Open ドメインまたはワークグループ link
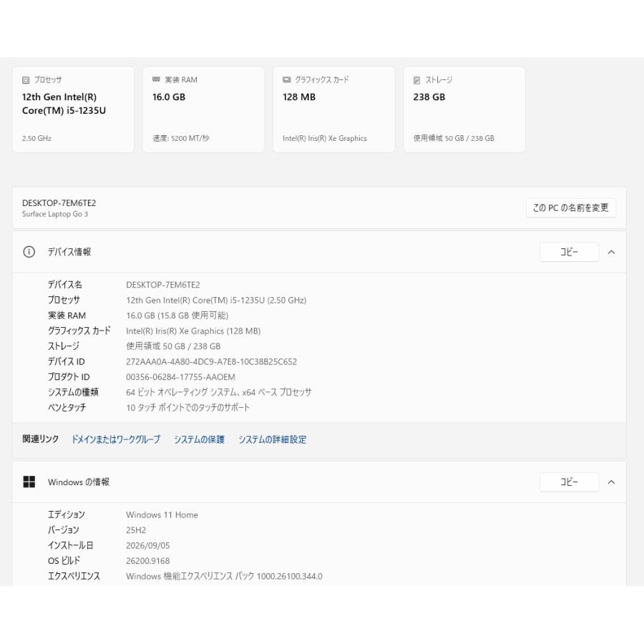Screen dimensions: 644x644 click(116, 439)
